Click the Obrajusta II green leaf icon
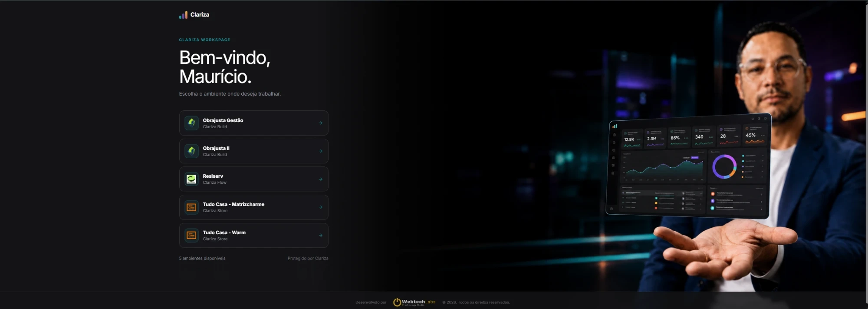Viewport: 868px width, 309px height. click(x=191, y=151)
